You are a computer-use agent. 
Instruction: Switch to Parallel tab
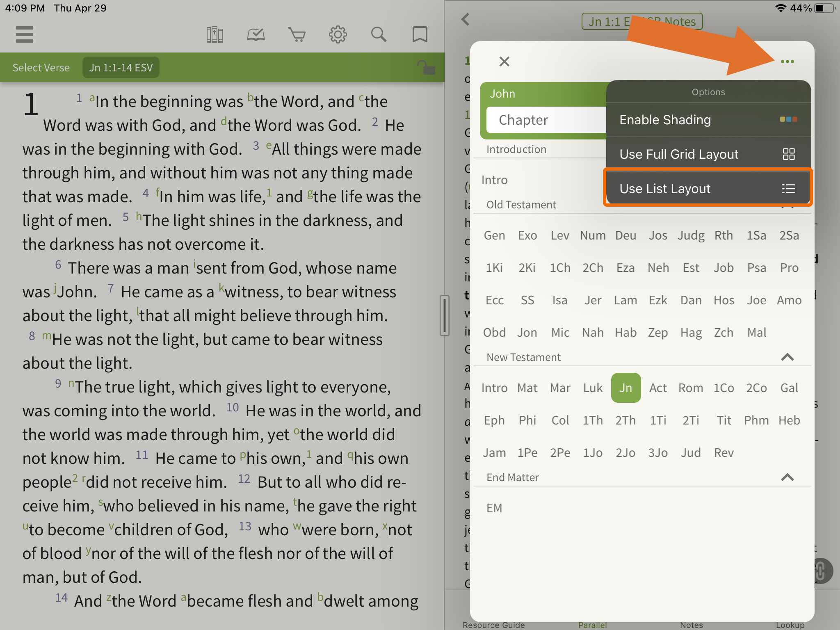click(x=593, y=625)
